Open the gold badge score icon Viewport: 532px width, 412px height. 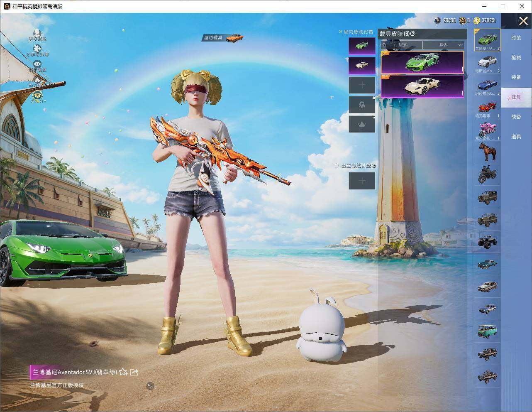37,95
